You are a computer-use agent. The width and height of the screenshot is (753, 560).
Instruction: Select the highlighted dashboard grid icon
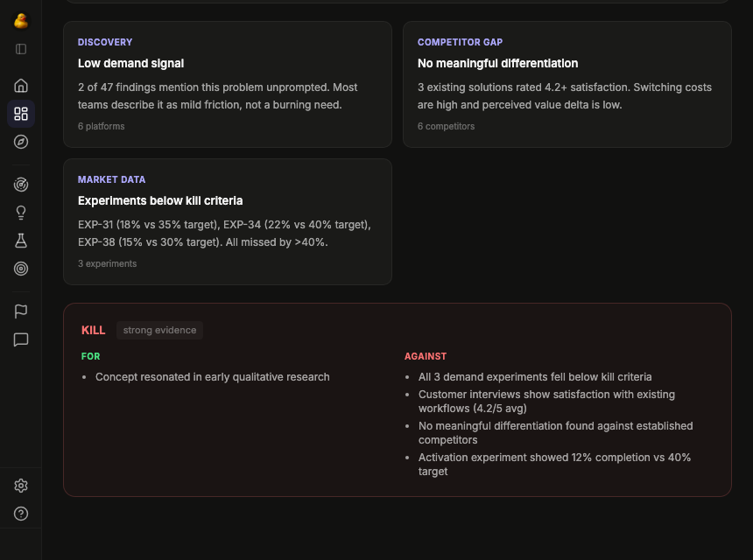(20, 114)
